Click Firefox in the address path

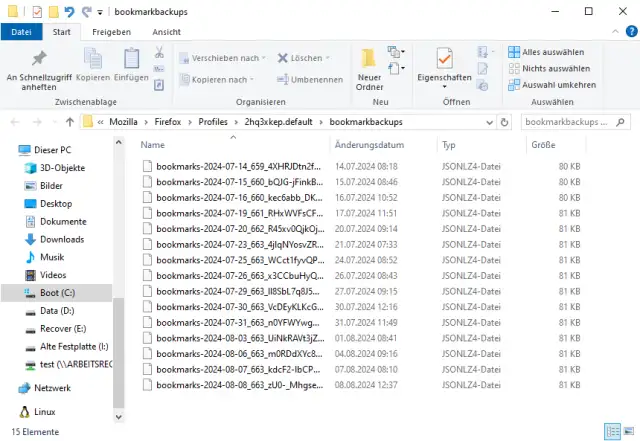click(168, 122)
